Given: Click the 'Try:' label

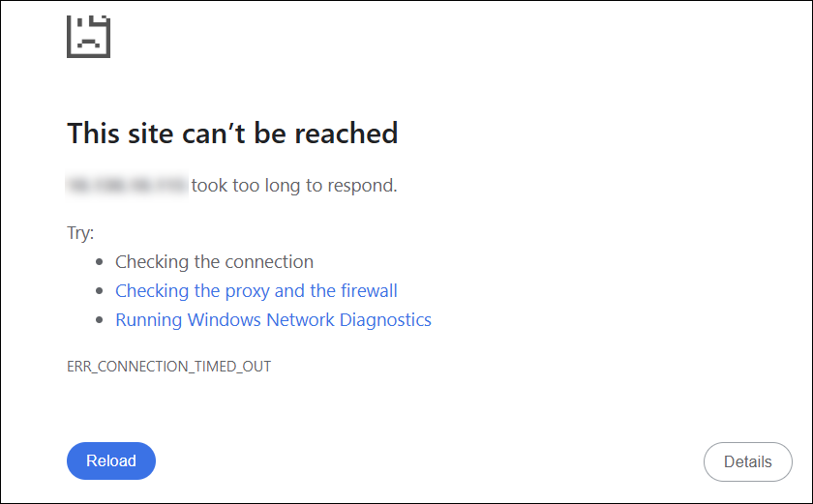Looking at the screenshot, I should point(80,233).
